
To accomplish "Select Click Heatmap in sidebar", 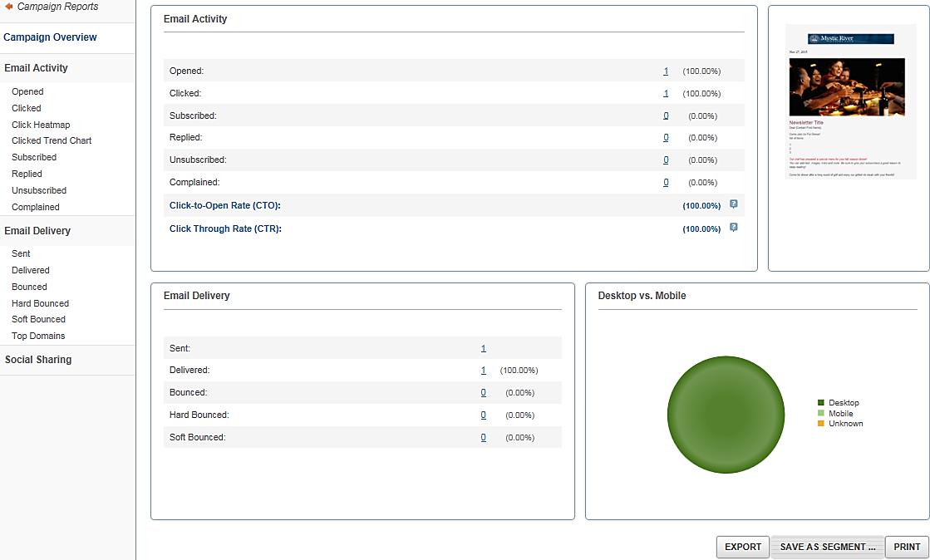I will click(x=41, y=125).
